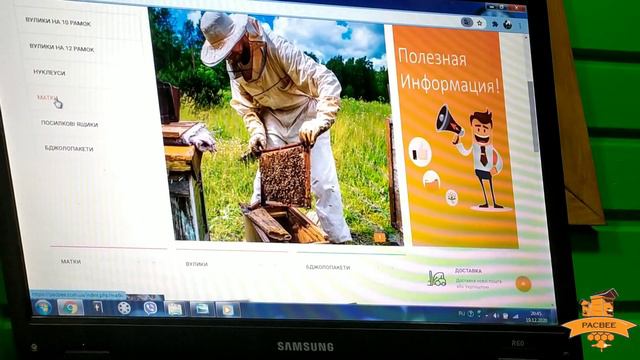Screen dimensions: 640x360
Task: Click the thumbs-up circle on the banner
Action: [x=420, y=152]
